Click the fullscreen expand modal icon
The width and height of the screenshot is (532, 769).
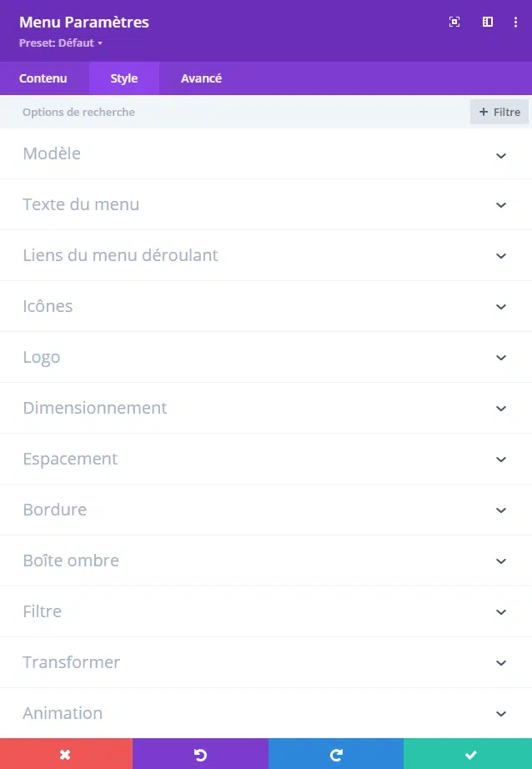tap(454, 22)
